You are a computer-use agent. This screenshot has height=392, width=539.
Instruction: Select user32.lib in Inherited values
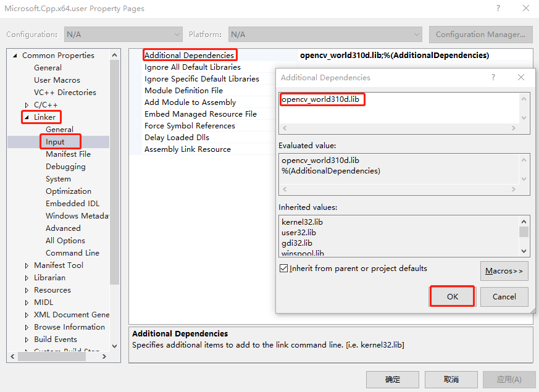click(299, 233)
